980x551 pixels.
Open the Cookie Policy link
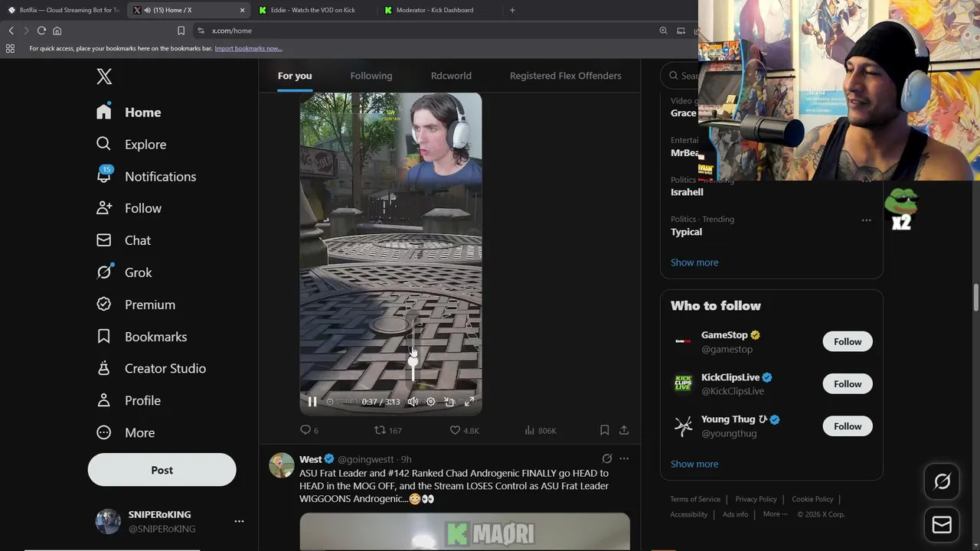point(812,499)
